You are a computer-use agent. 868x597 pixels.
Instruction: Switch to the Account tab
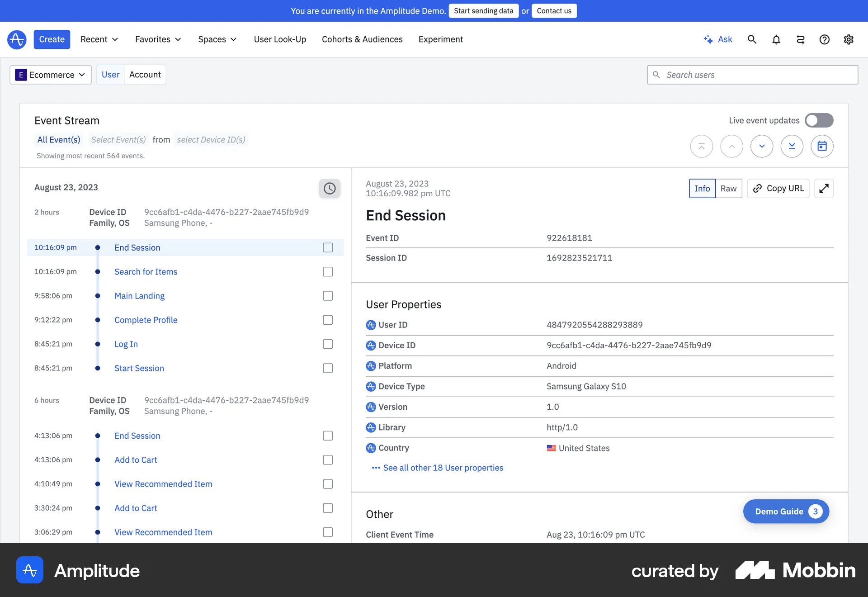[x=145, y=75]
